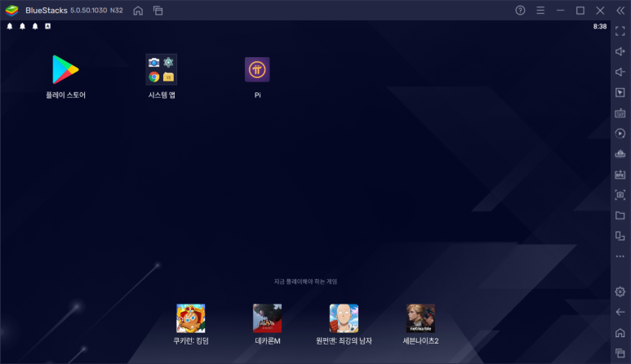Toggle cursor lock in sidebar
This screenshot has height=364, width=631.
coord(620,92)
